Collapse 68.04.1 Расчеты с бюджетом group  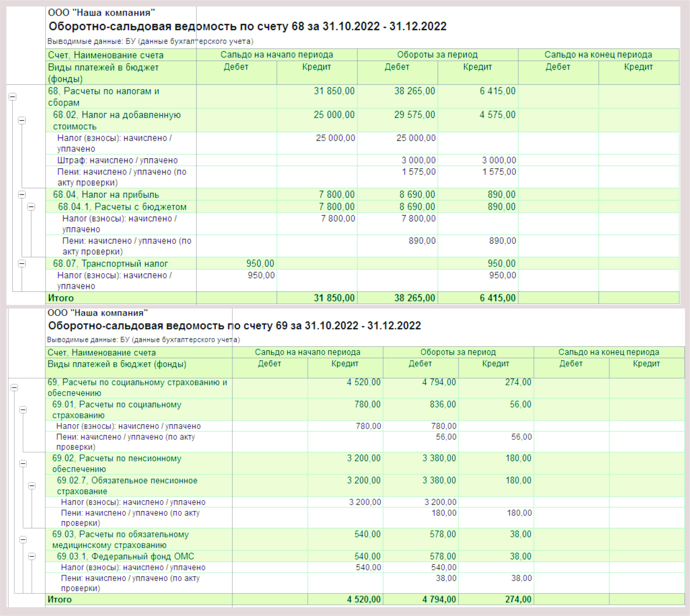click(x=31, y=207)
